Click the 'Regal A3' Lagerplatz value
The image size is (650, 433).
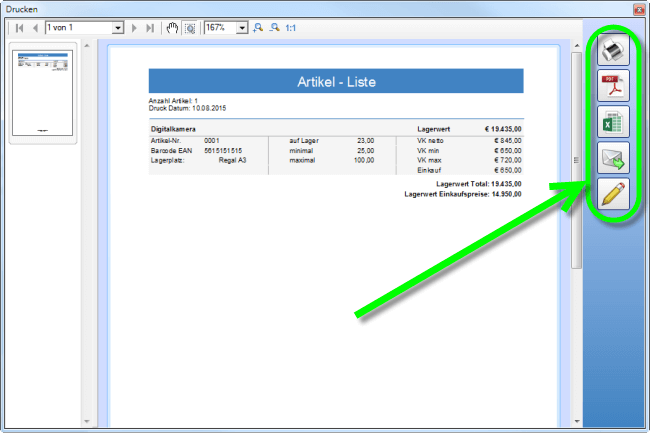(232, 160)
